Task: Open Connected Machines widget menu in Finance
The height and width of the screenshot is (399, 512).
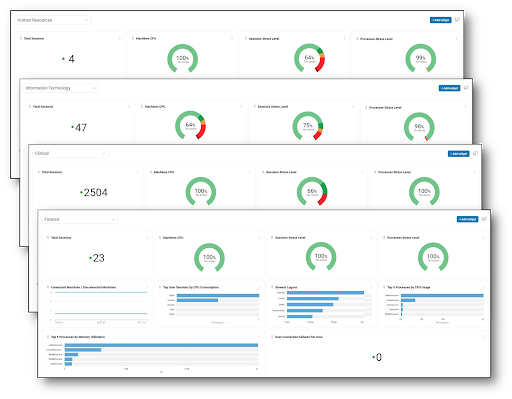Action: (x=147, y=287)
